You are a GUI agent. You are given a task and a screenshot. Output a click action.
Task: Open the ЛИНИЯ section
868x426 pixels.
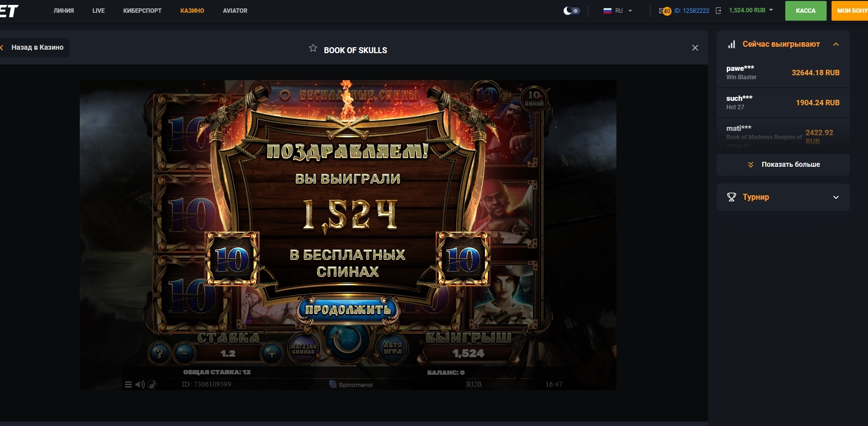[x=64, y=11]
